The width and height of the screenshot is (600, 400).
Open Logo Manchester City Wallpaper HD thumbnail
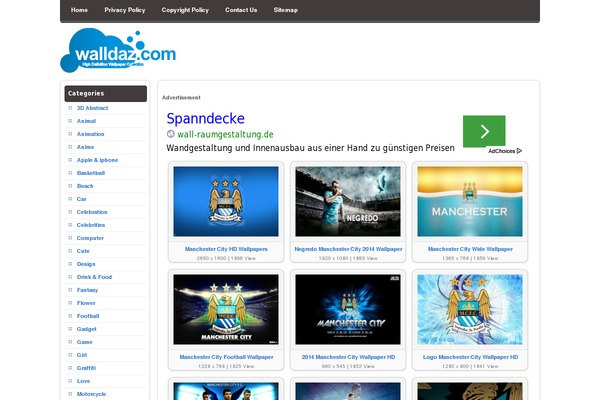tap(470, 309)
